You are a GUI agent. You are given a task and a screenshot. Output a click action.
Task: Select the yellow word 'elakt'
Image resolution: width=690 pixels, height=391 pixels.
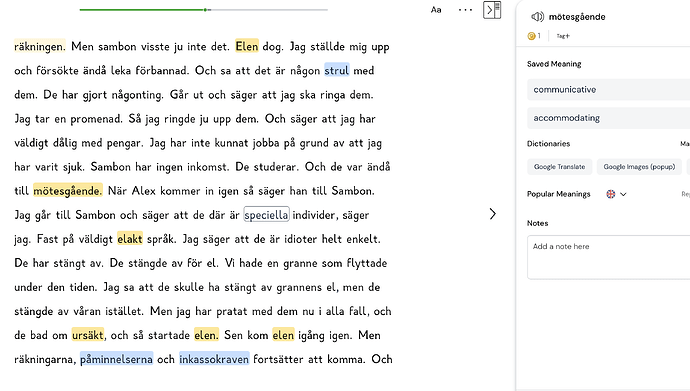pos(130,239)
